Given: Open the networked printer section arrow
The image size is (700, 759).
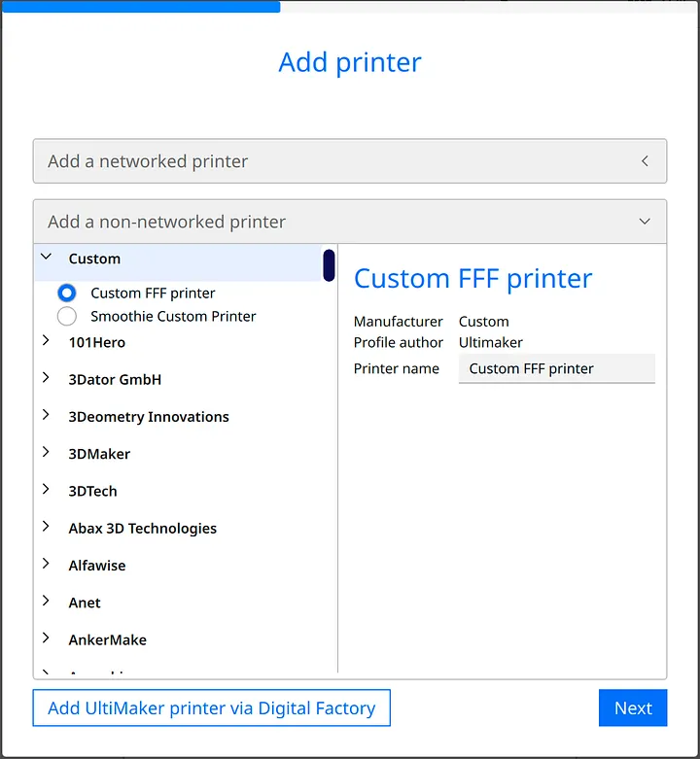Looking at the screenshot, I should (645, 161).
